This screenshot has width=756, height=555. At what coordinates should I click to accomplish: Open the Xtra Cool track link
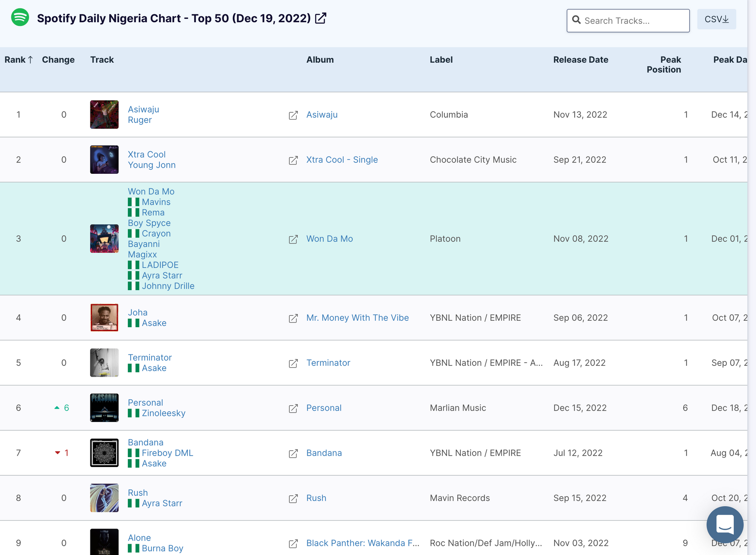coord(147,154)
